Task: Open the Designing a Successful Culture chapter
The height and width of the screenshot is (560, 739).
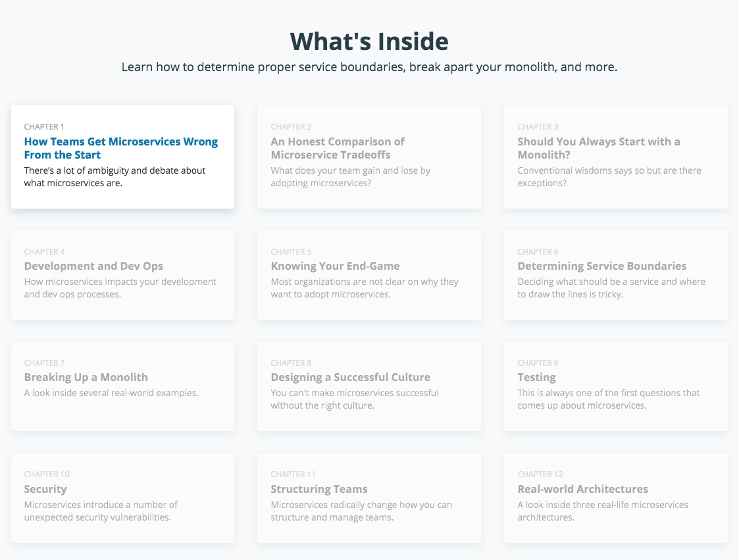Action: (350, 377)
